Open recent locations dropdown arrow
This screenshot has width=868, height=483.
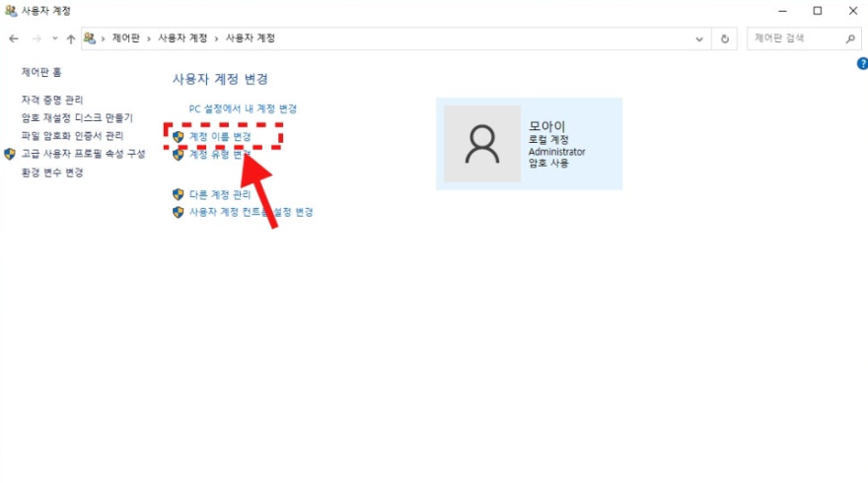point(55,38)
